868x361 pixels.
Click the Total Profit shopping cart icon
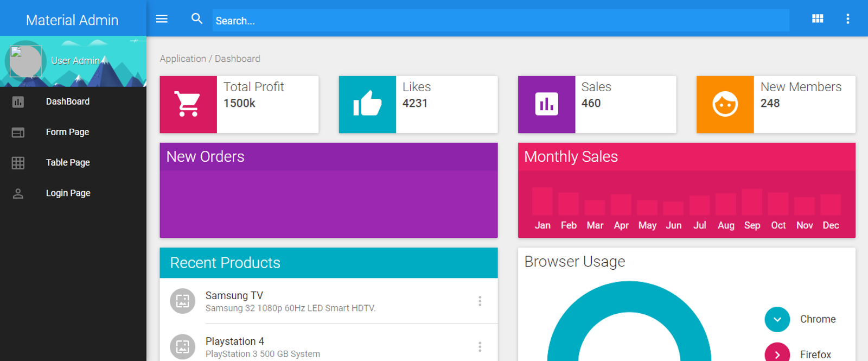(x=188, y=104)
